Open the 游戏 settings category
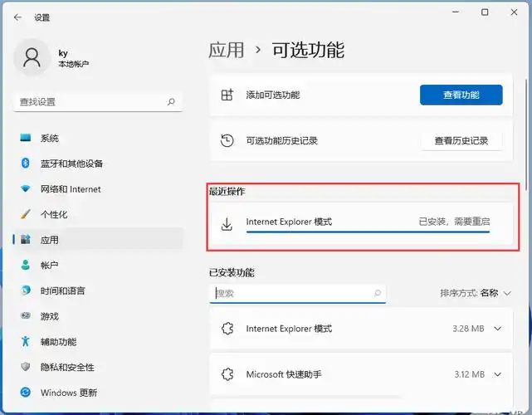Screen dimensions: 532x415 [x=49, y=316]
